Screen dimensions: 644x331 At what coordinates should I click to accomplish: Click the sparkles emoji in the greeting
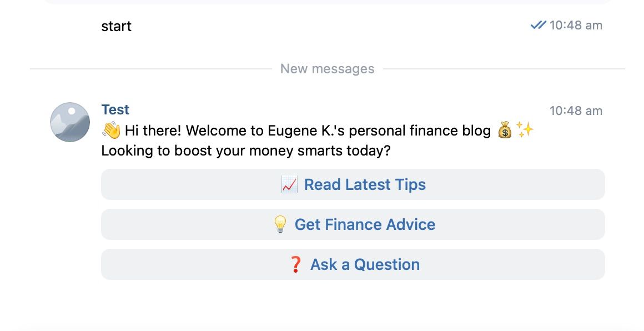pyautogui.click(x=525, y=130)
